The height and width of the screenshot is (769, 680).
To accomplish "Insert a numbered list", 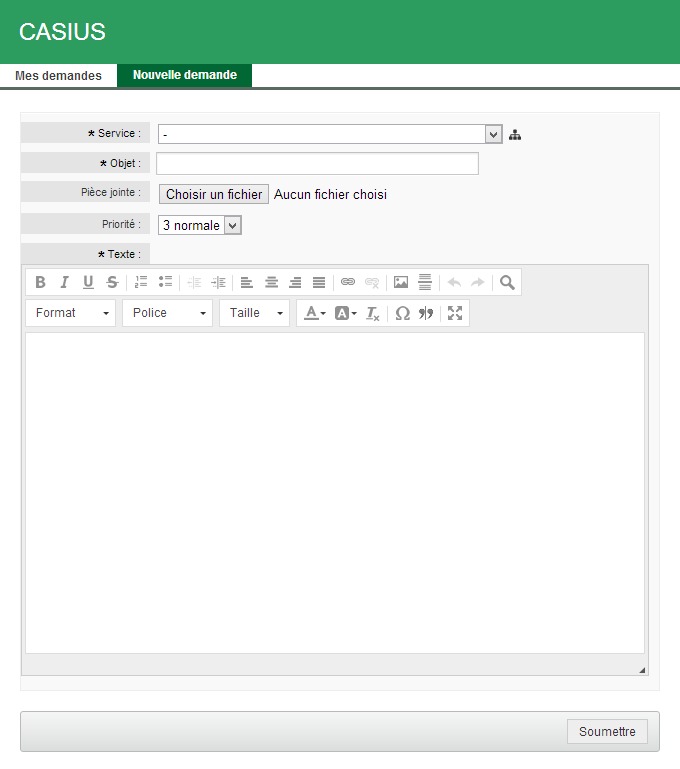I will tap(141, 283).
